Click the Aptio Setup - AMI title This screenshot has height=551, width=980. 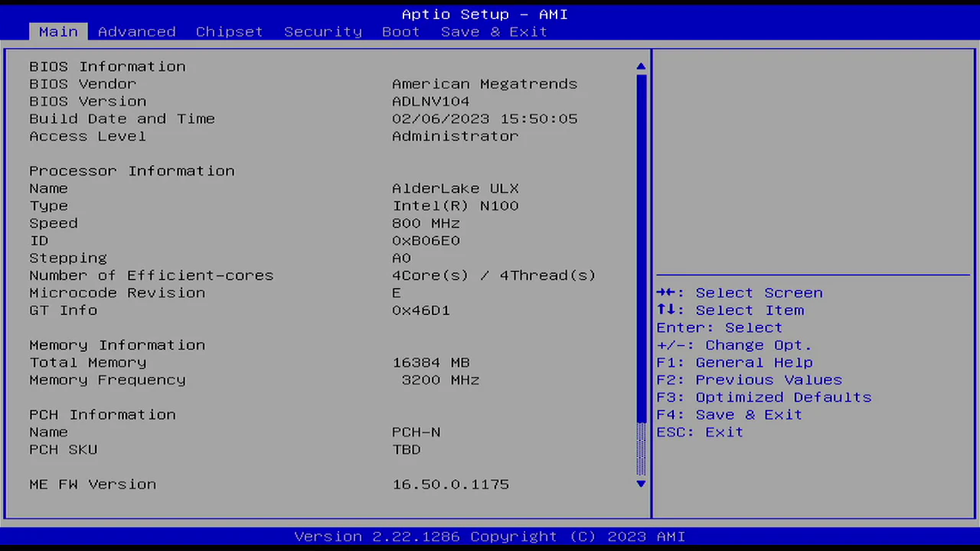[x=485, y=15]
